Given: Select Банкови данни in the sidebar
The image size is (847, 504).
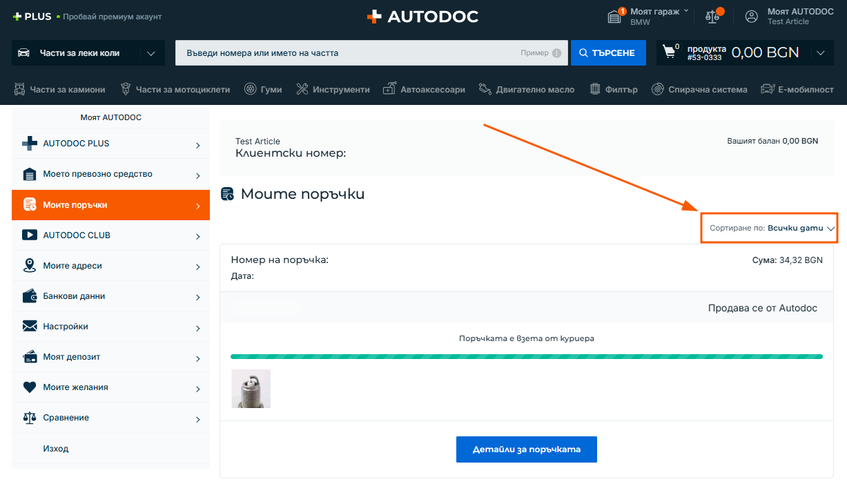Looking at the screenshot, I should 110,296.
